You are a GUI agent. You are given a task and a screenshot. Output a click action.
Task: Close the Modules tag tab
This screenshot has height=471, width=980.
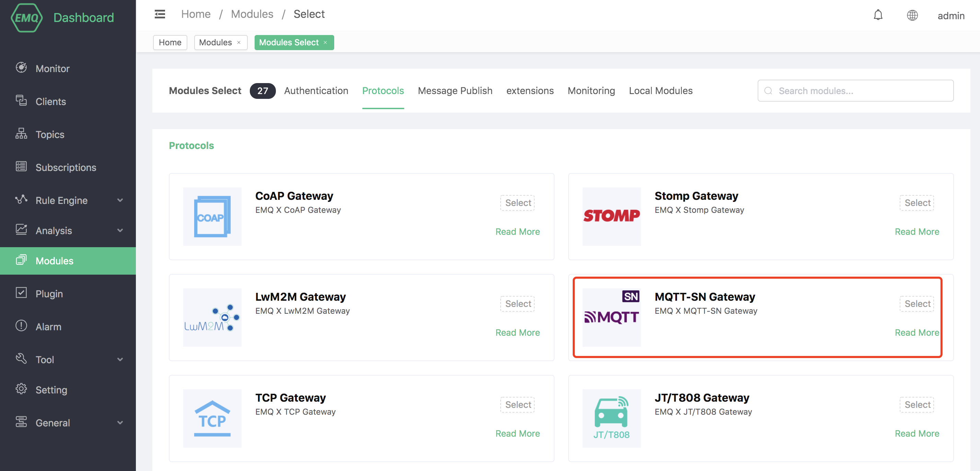(x=239, y=42)
